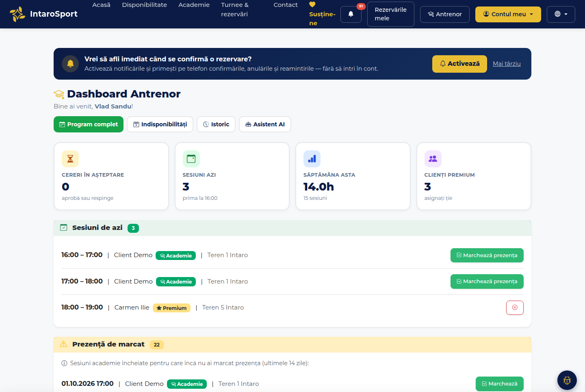Click the name Vlad Sandu in the greeting

113,106
